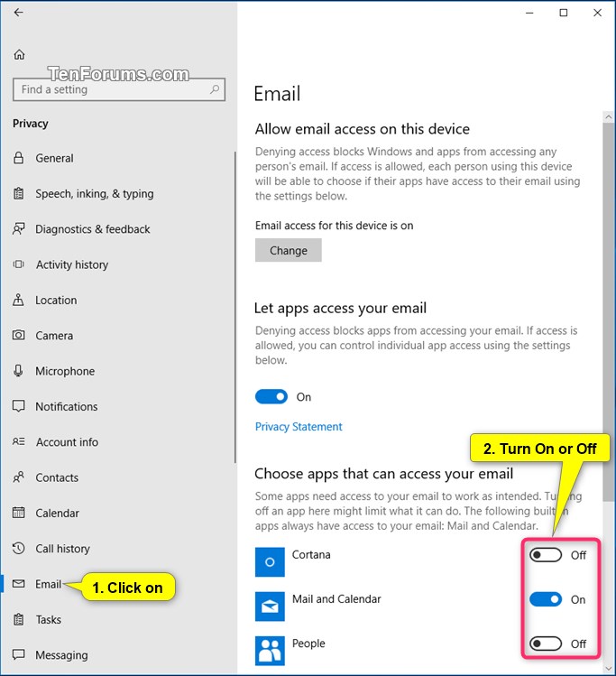
Task: Select Notifications in the sidebar
Action: coord(67,406)
